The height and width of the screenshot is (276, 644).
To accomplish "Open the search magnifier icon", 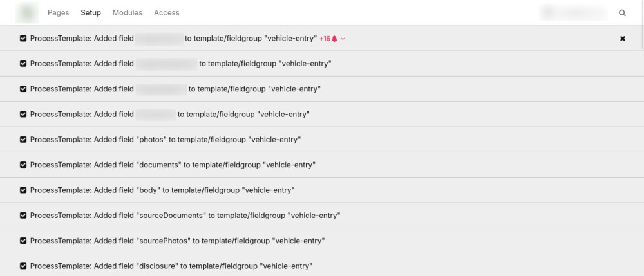I will point(622,12).
